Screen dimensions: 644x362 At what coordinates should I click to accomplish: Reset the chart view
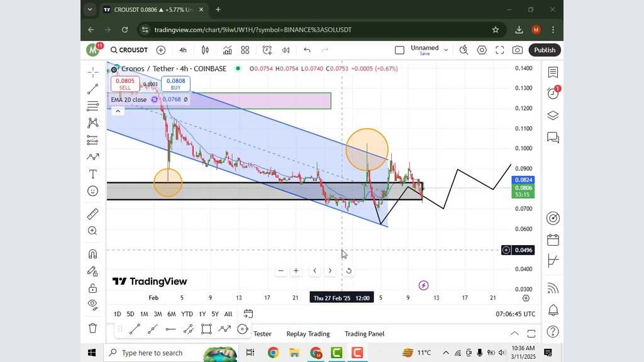pyautogui.click(x=348, y=271)
